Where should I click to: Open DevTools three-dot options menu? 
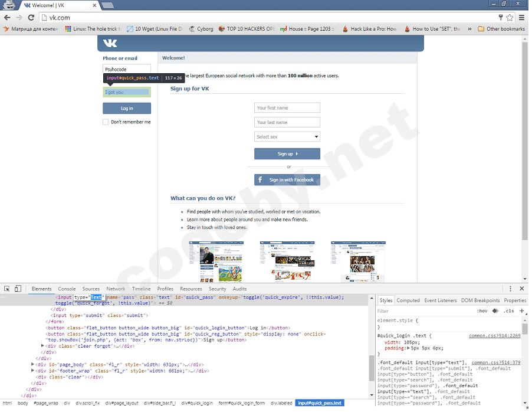[510, 289]
